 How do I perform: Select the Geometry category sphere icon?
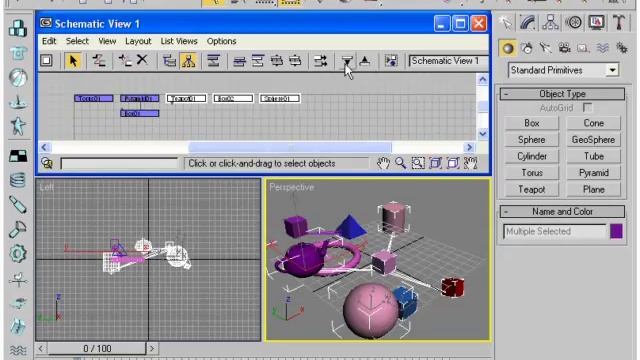508,49
